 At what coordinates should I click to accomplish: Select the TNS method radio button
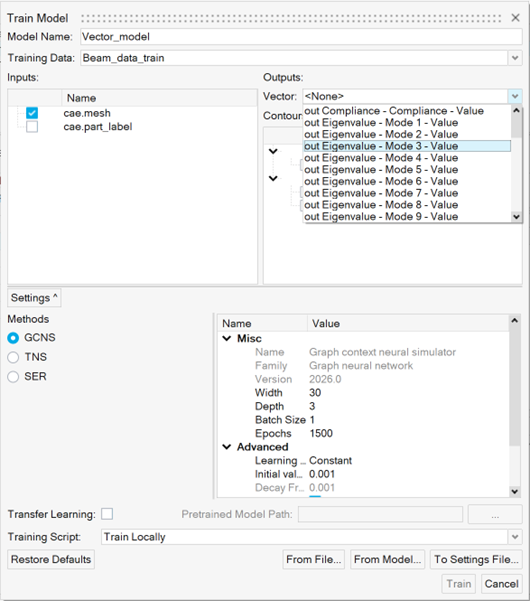click(x=13, y=357)
